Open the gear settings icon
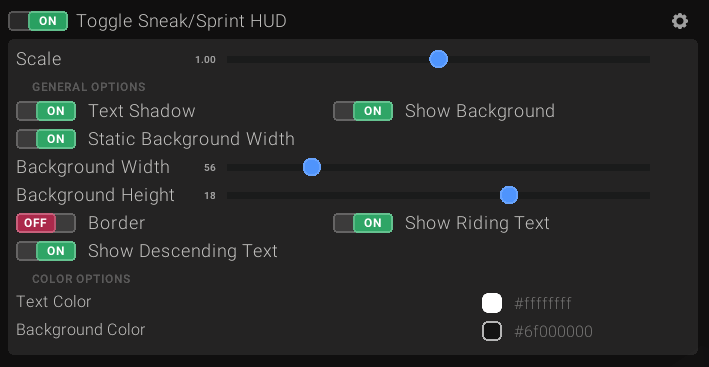This screenshot has width=709, height=367. click(680, 21)
